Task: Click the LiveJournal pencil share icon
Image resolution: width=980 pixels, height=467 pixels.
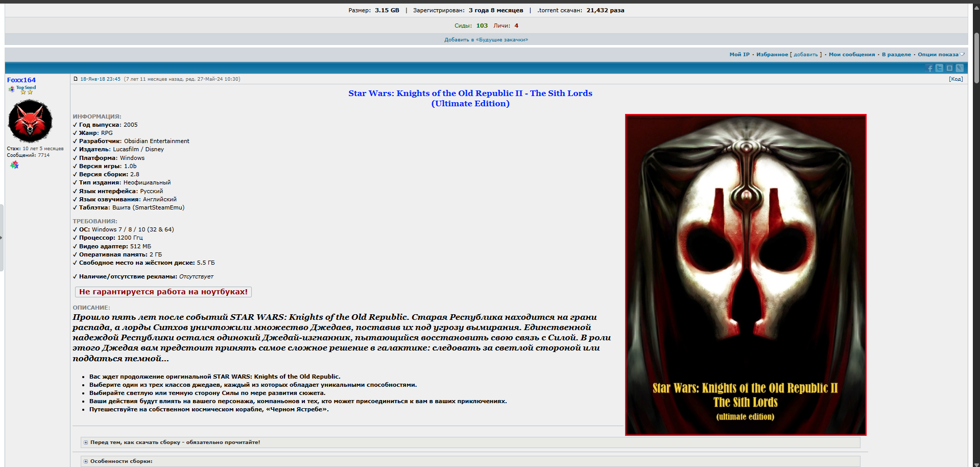Action: point(960,68)
